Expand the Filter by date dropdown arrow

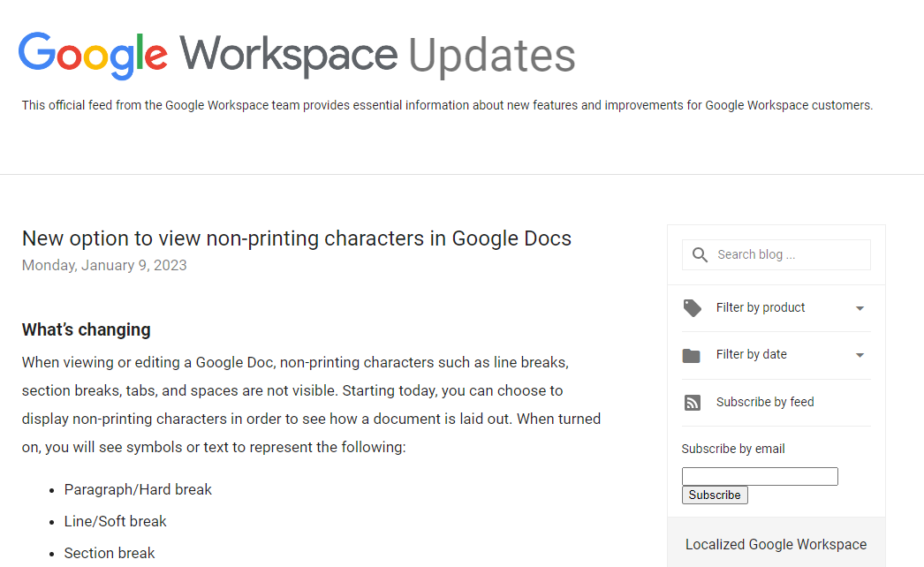tap(859, 355)
